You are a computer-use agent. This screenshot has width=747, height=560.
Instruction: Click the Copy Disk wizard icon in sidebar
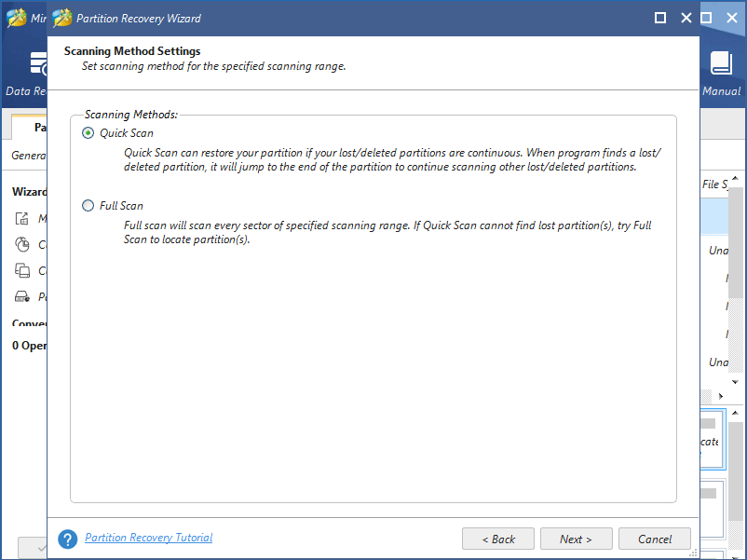tap(22, 270)
